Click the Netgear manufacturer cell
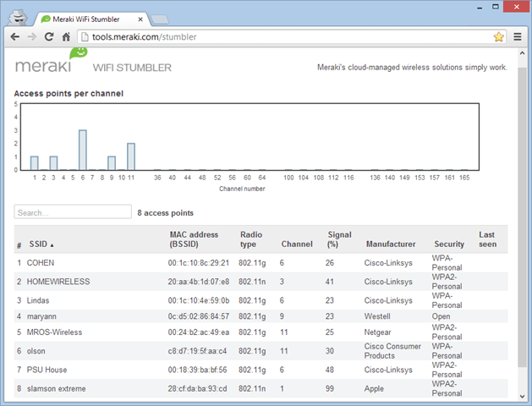532x406 pixels. pos(377,332)
